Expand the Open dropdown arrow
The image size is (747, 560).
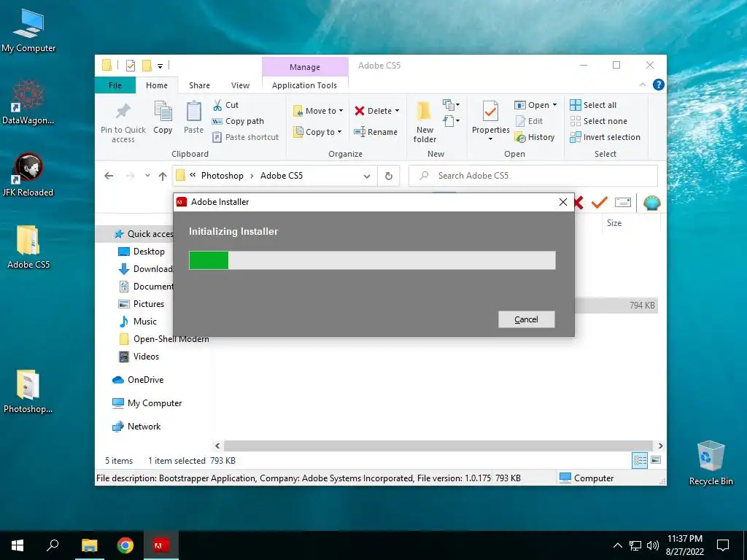[x=554, y=105]
